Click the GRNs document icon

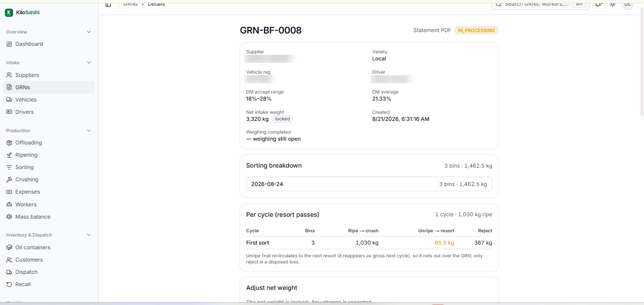[x=9, y=87]
